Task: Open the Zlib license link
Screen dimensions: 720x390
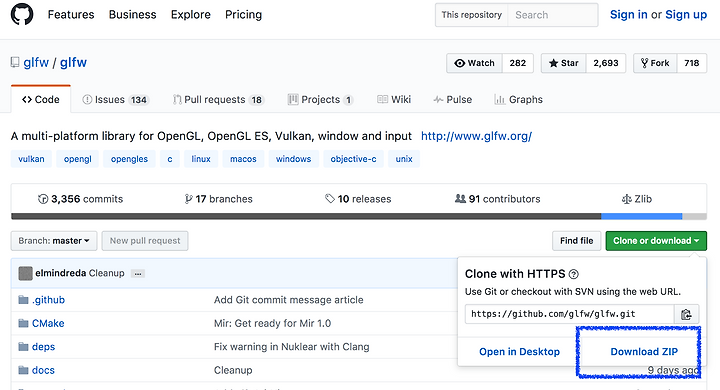Action: tap(636, 199)
